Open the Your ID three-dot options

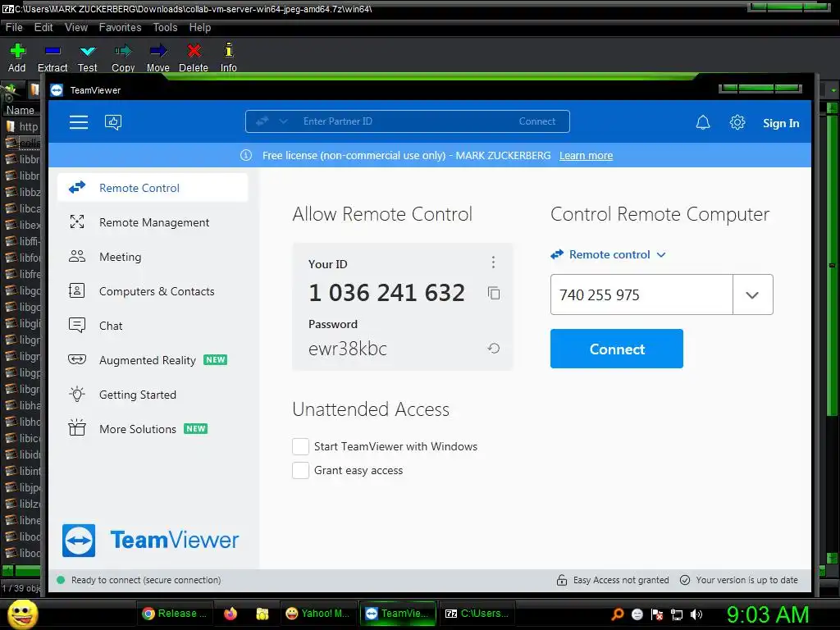coord(493,262)
